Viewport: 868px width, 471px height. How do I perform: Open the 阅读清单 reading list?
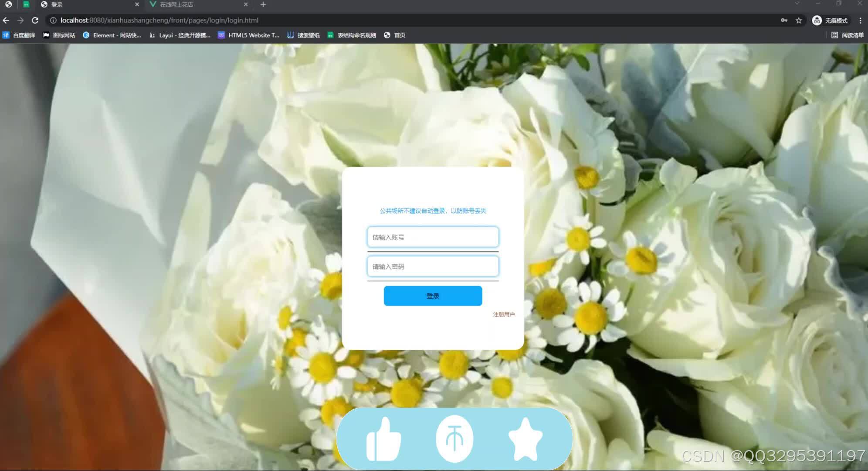point(848,35)
